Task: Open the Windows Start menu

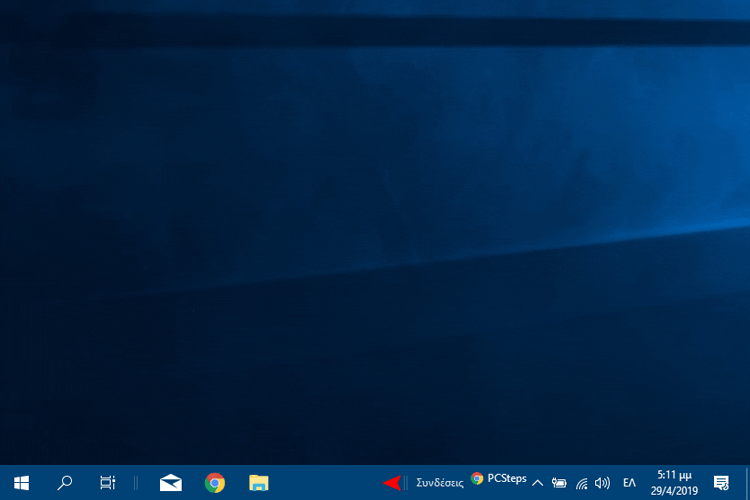Action: [x=21, y=483]
